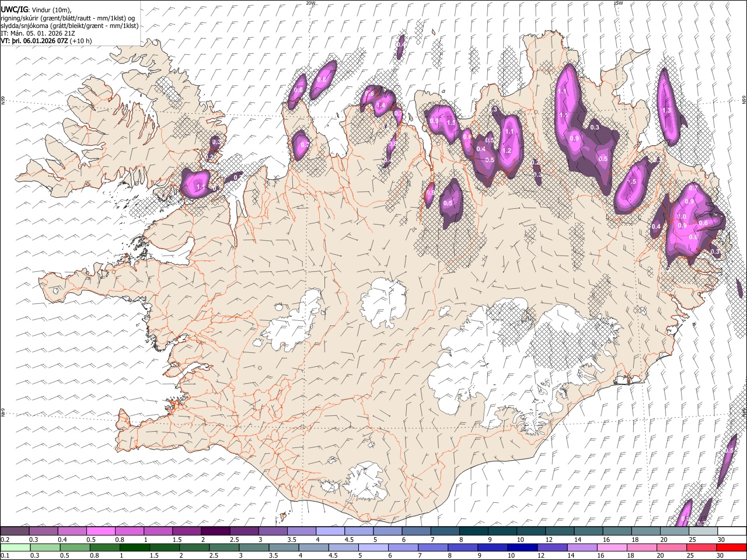Click the 15W longitude label
747x560 pixels.
[x=618, y=3]
